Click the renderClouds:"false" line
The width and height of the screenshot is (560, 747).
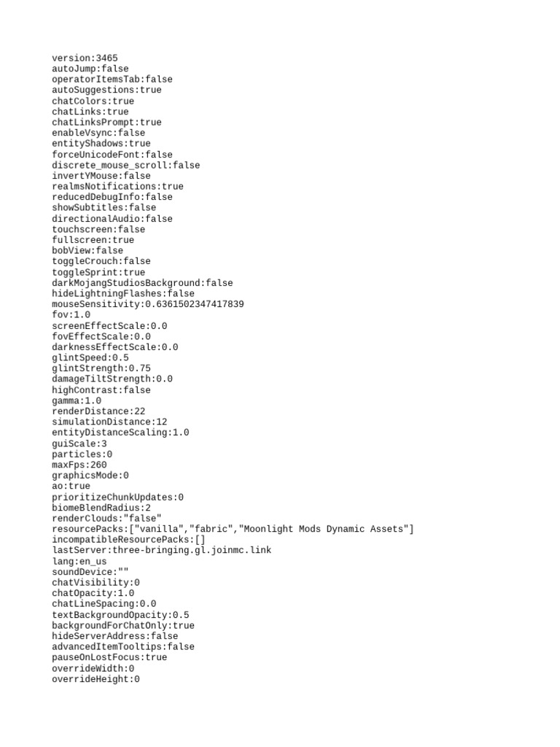click(x=106, y=519)
